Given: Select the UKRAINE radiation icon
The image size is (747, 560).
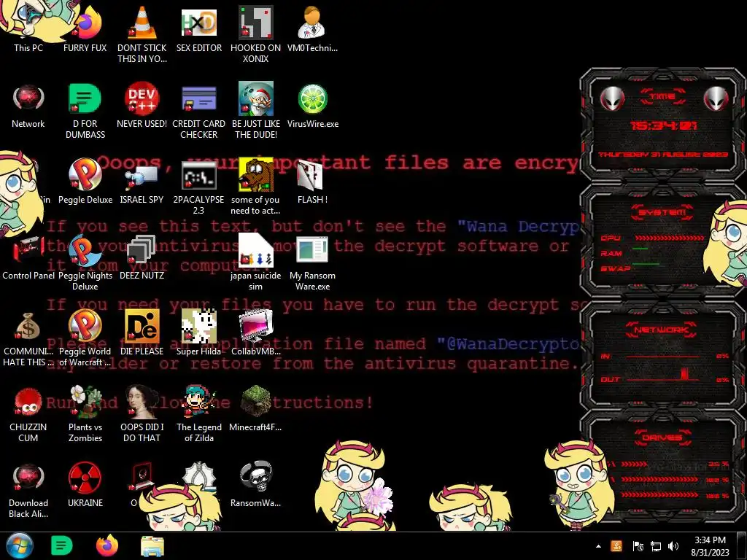Looking at the screenshot, I should (x=85, y=485).
